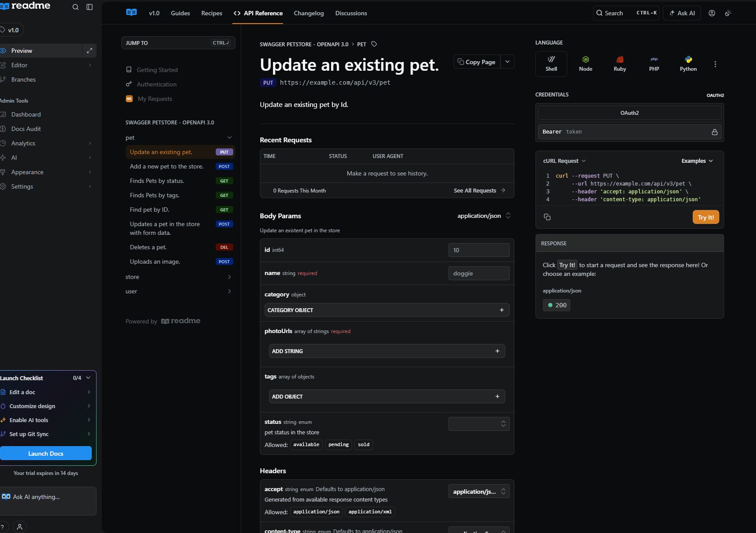Open JUMP TO quick search field
Viewport: 756px width, 533px height.
[x=178, y=43]
